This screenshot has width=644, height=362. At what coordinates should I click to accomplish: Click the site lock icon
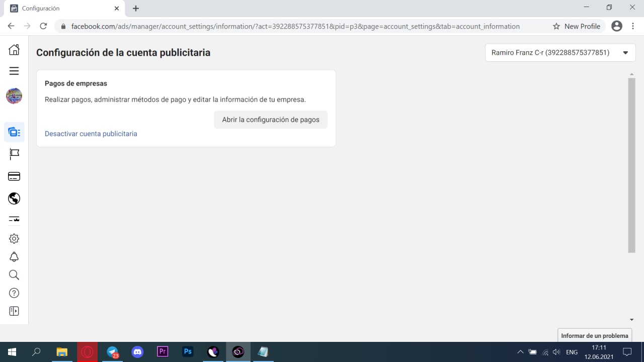click(x=63, y=26)
